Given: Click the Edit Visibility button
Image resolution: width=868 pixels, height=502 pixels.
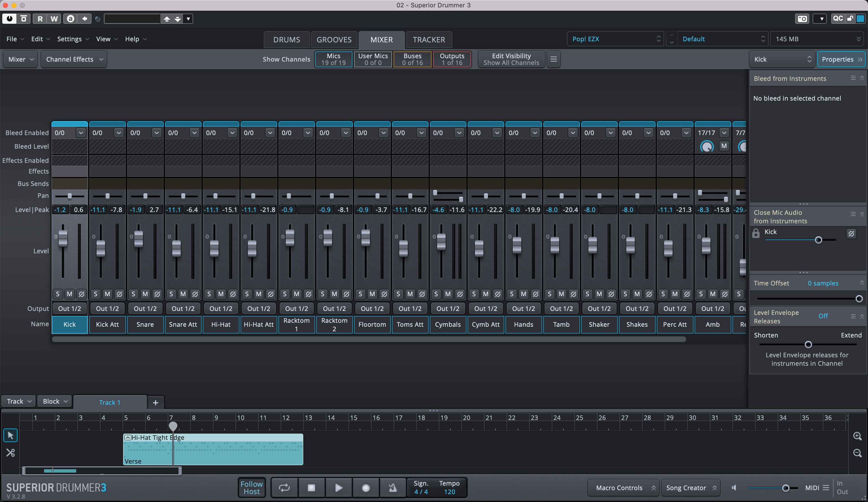Looking at the screenshot, I should pyautogui.click(x=511, y=59).
